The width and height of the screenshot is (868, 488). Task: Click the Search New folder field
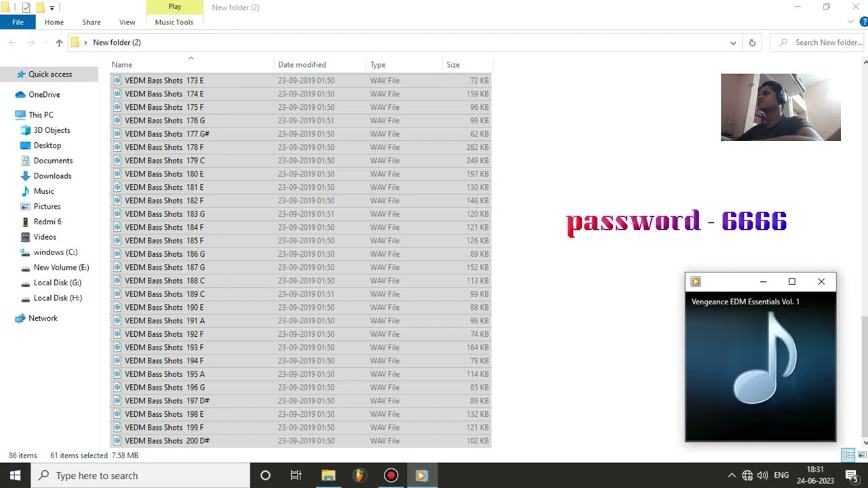click(818, 43)
